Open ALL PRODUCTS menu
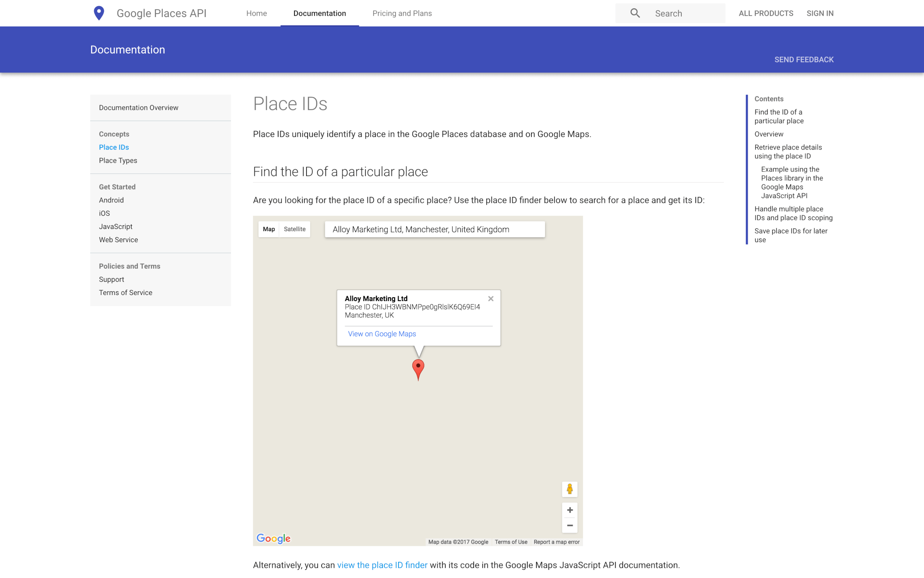924x578 pixels. coord(765,13)
